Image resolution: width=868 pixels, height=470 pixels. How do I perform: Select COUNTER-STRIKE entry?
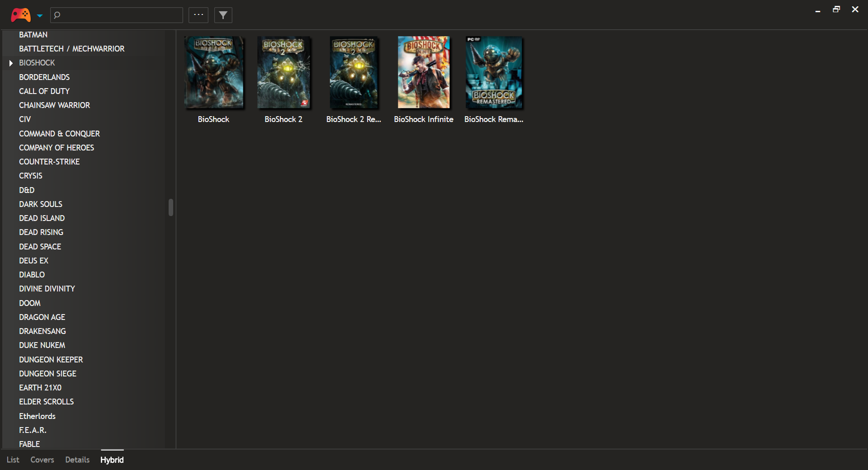click(x=49, y=162)
